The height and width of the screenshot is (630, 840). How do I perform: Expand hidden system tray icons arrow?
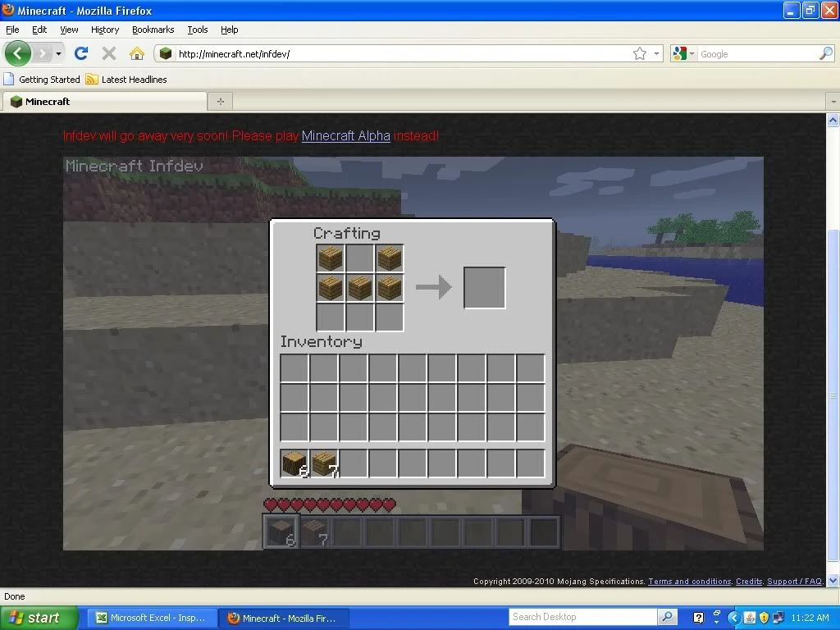pyautogui.click(x=733, y=618)
